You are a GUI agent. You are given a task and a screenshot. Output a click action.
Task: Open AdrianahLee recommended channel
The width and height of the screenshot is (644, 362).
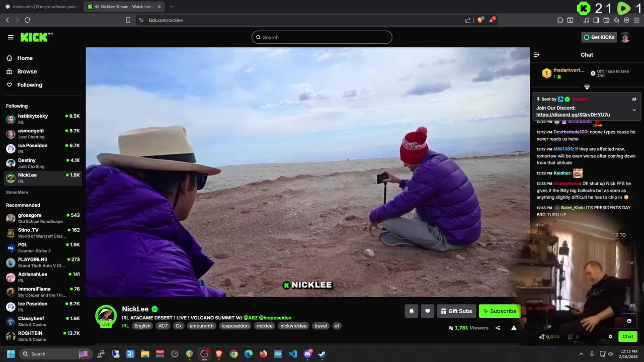tap(43, 277)
